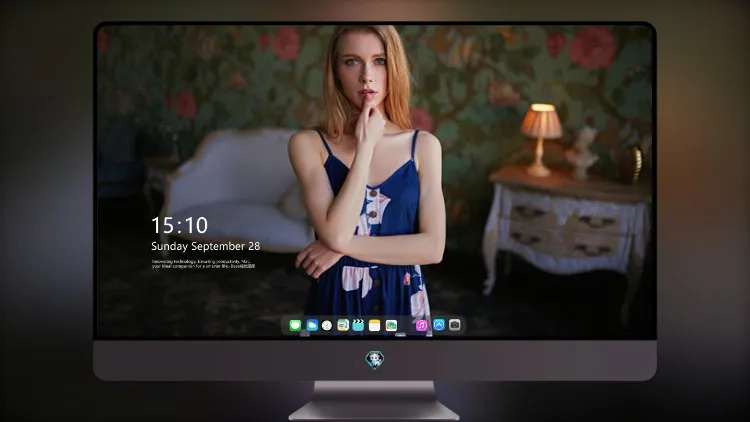Open the teal clapperboard Videos icon
Screen dimensions: 750x422
tap(358, 325)
